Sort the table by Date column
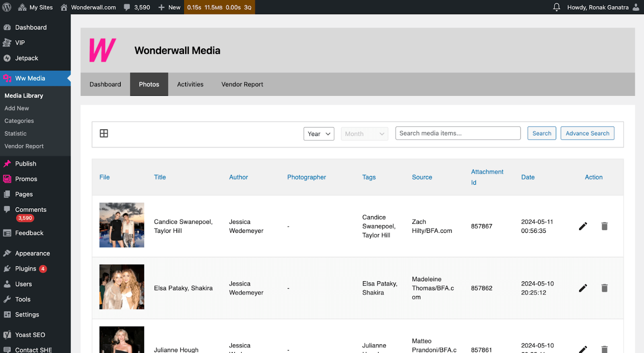 (x=528, y=177)
